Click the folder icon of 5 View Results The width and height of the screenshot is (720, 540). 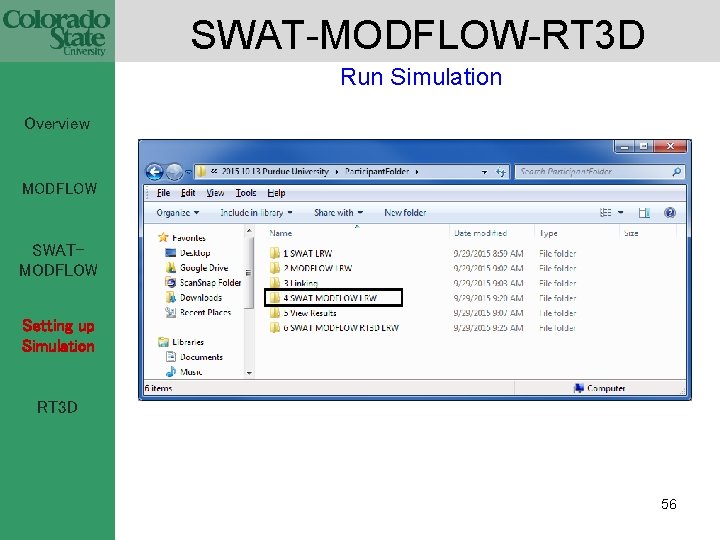point(275,313)
